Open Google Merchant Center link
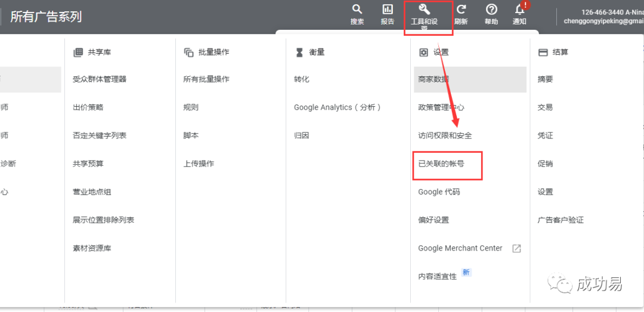This screenshot has width=644, height=312. click(x=460, y=248)
